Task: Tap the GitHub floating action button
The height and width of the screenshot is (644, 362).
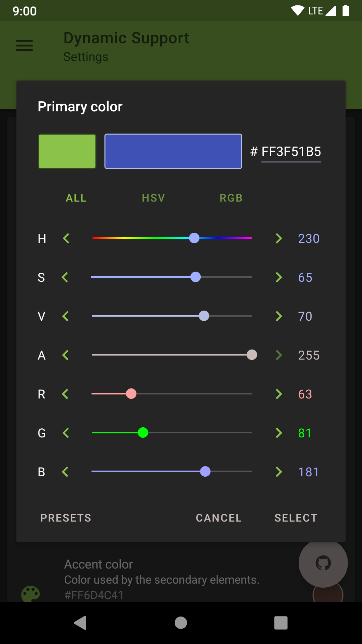Action: coord(323,563)
